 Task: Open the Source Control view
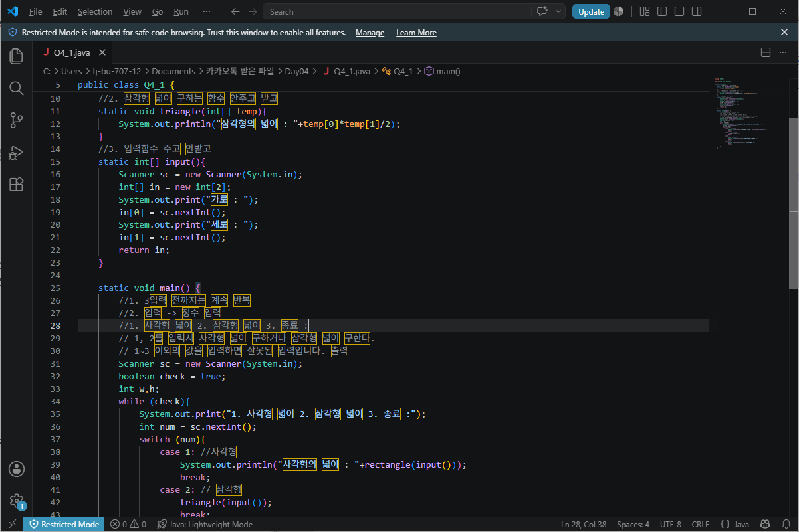pyautogui.click(x=16, y=120)
